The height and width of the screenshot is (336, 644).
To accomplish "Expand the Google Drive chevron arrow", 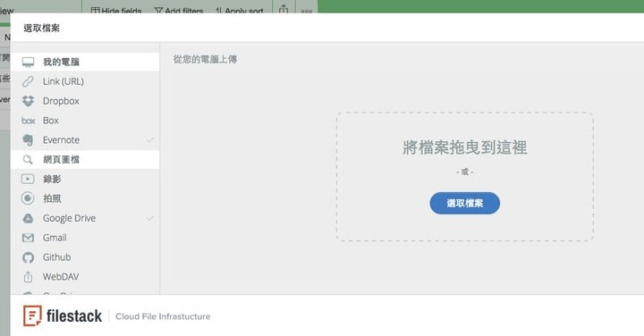I will pyautogui.click(x=150, y=218).
